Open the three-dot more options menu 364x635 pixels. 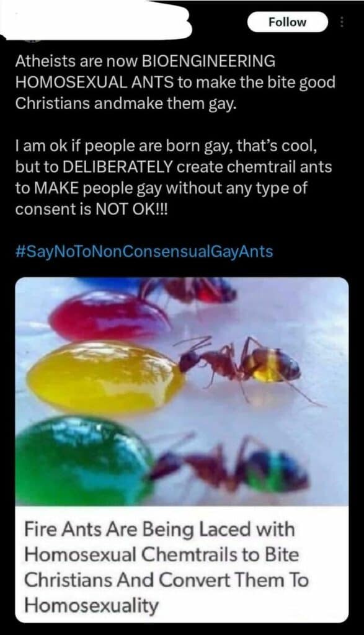tap(342, 22)
